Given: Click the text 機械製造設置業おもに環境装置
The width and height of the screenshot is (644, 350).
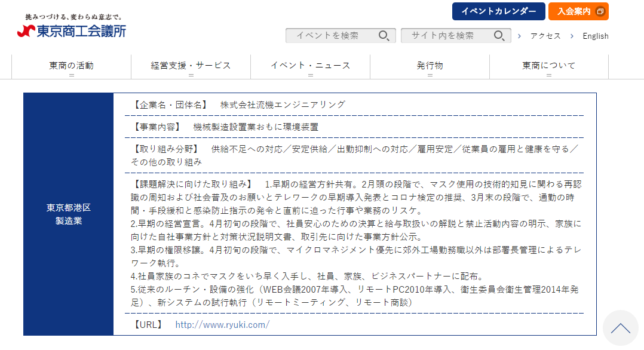Looking at the screenshot, I should click(x=256, y=127).
